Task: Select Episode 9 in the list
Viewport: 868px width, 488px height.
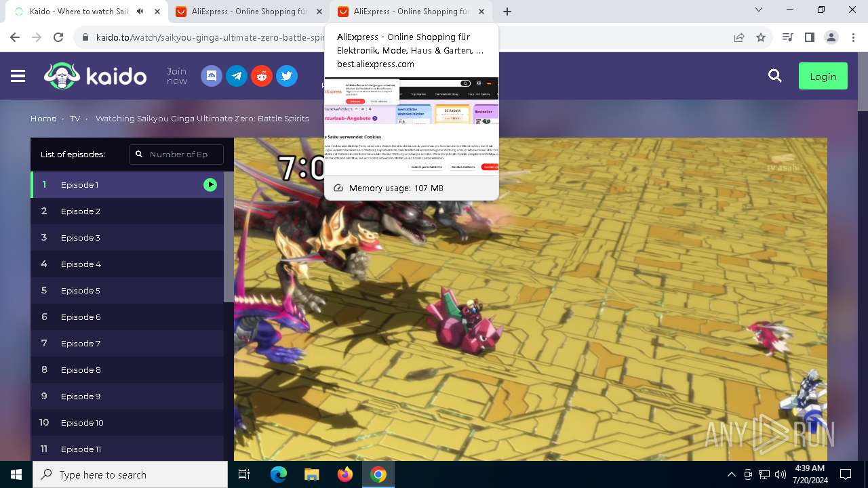Action: (127, 396)
